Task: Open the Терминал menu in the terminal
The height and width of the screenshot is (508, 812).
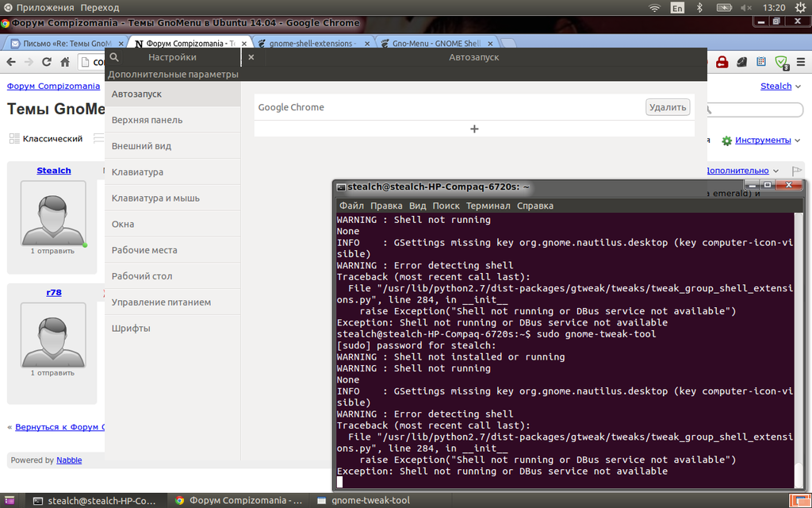Action: point(488,206)
